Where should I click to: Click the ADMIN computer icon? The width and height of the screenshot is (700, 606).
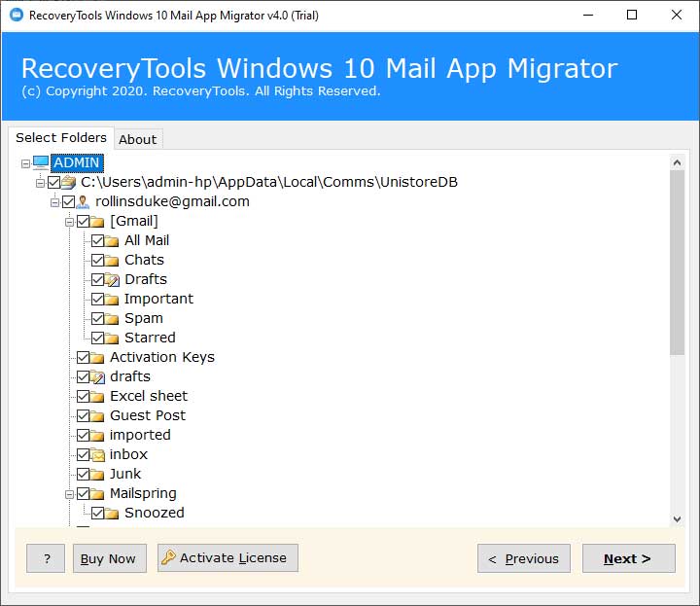[x=41, y=162]
